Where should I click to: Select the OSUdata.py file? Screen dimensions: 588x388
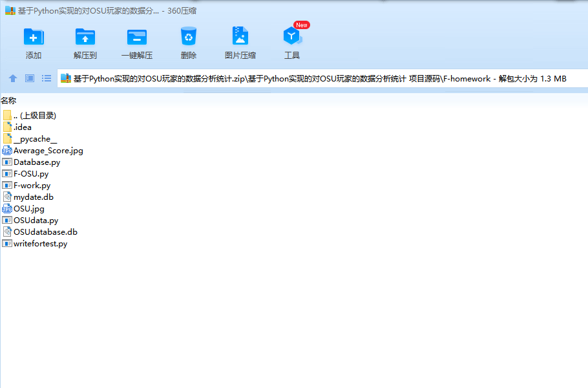(x=30, y=221)
